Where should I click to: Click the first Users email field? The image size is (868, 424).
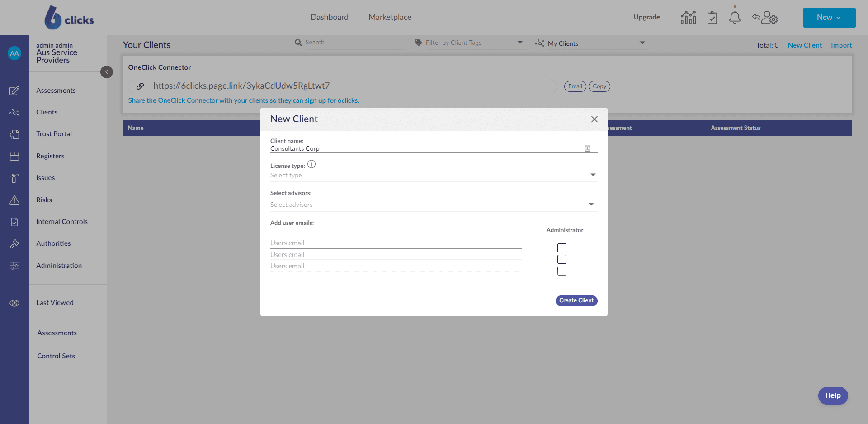pyautogui.click(x=396, y=243)
